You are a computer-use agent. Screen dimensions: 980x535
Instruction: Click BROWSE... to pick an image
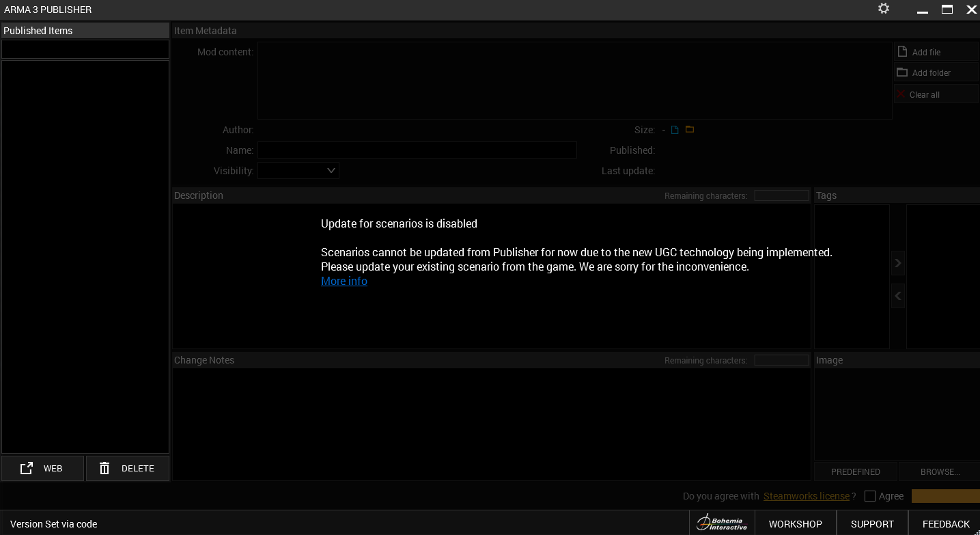pyautogui.click(x=940, y=471)
